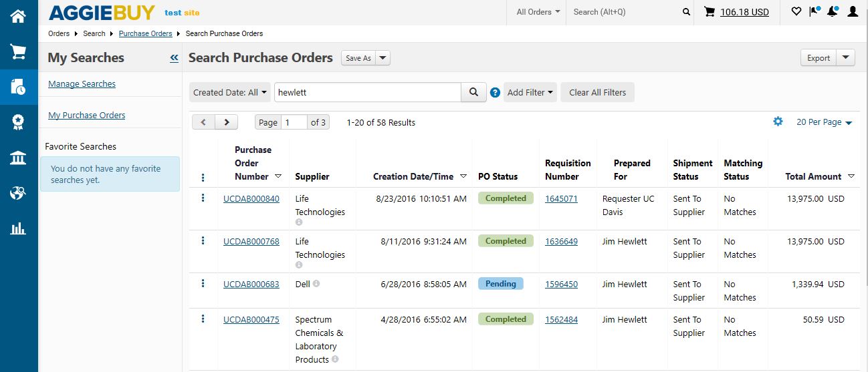The height and width of the screenshot is (372, 868).
Task: Click the search magnifier in top bar
Action: [686, 12]
